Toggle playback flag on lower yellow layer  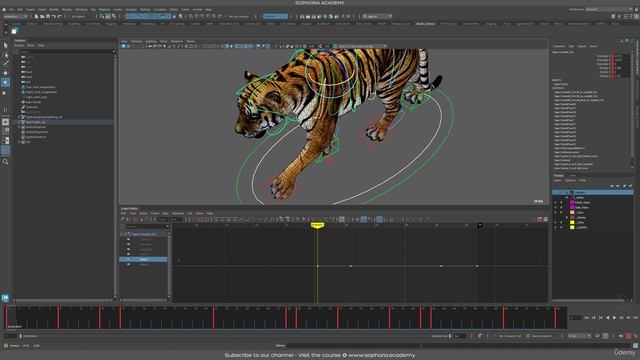click(x=561, y=227)
